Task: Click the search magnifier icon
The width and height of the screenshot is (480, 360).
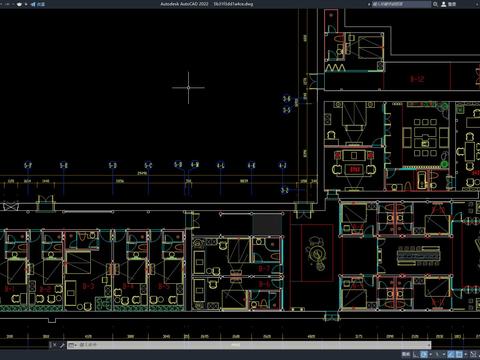Action: pyautogui.click(x=435, y=4)
